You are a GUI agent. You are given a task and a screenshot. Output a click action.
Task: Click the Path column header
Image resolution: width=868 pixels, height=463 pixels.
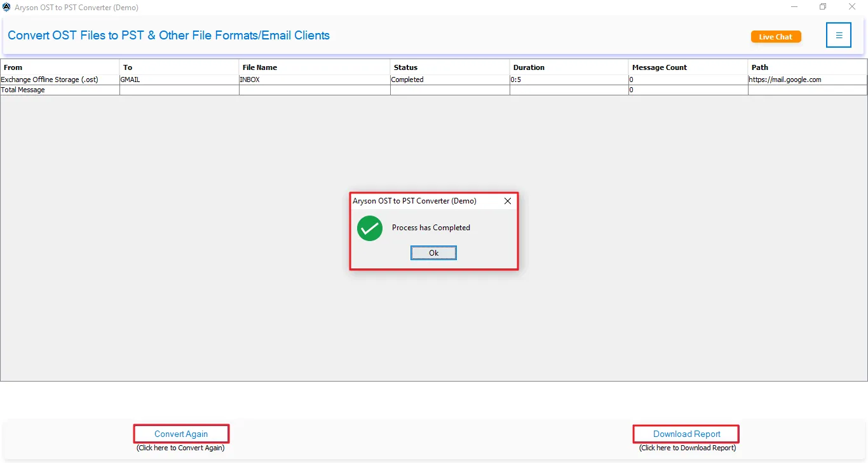[759, 67]
